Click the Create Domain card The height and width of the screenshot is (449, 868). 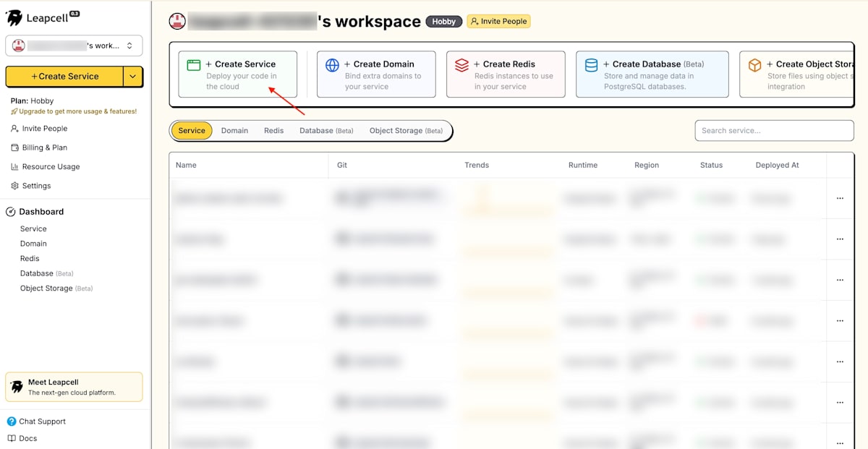[x=376, y=74]
